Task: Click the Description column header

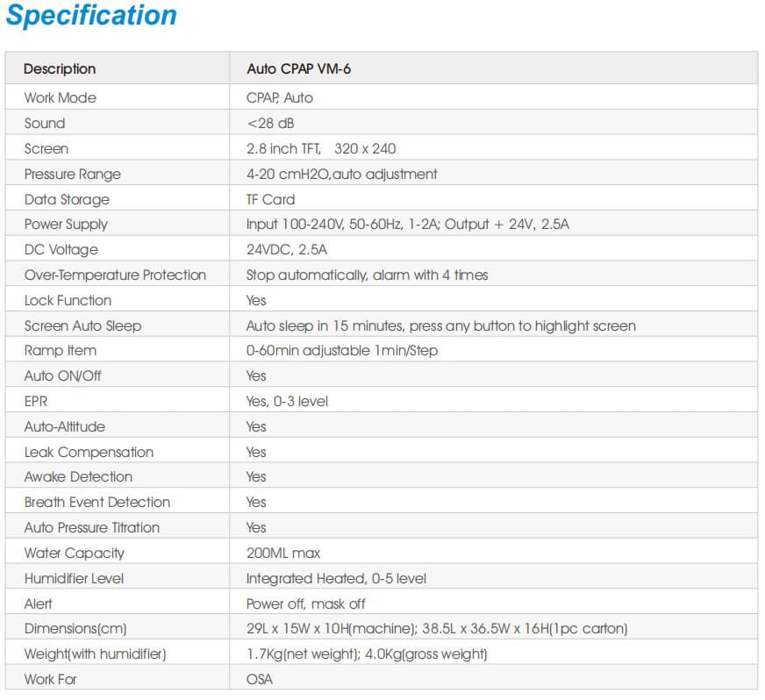Action: point(60,69)
